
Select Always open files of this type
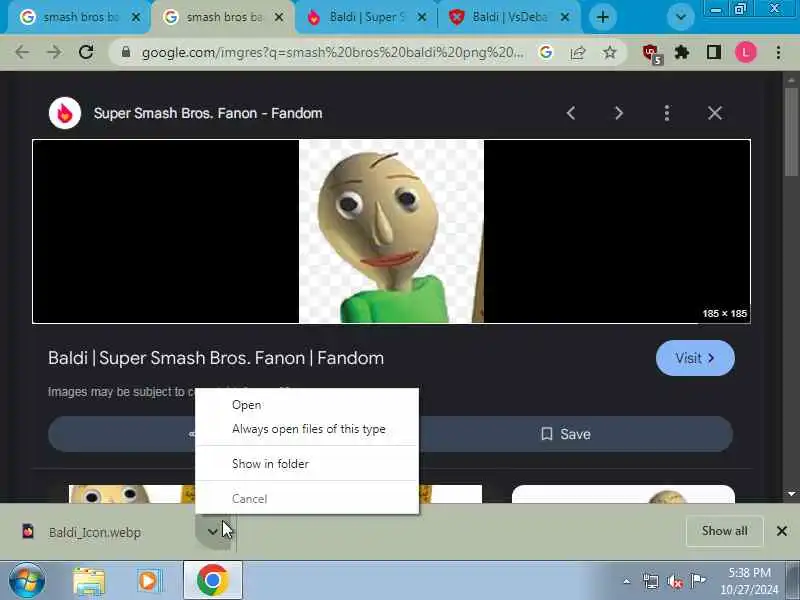coord(307,429)
